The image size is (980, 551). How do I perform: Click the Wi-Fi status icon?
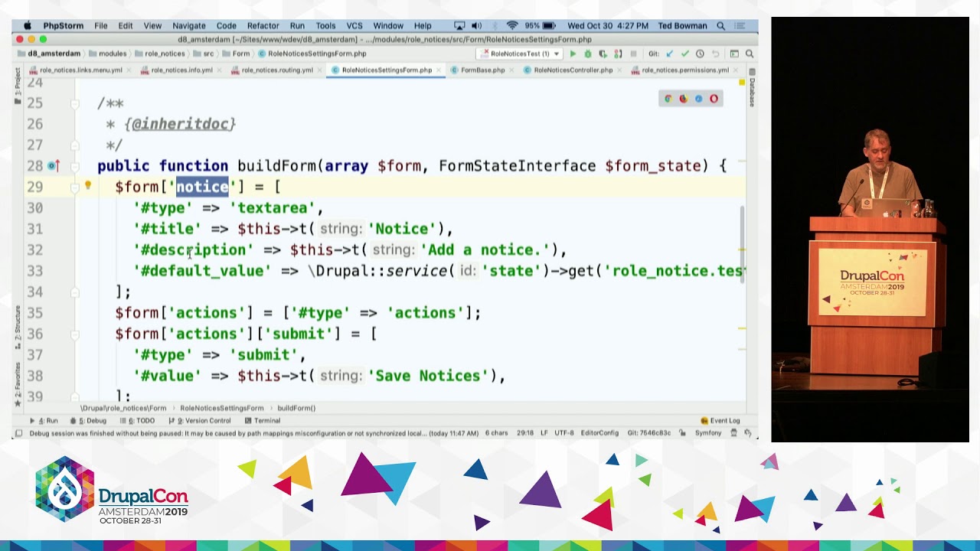pos(512,25)
